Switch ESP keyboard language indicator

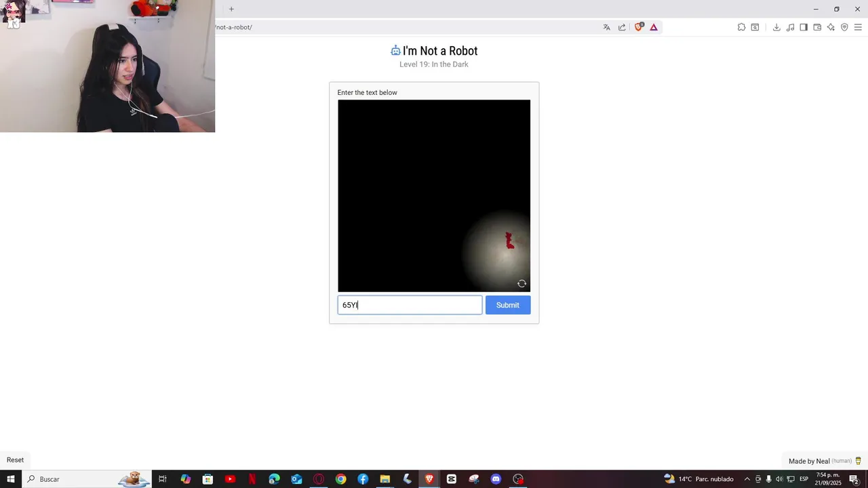point(804,479)
